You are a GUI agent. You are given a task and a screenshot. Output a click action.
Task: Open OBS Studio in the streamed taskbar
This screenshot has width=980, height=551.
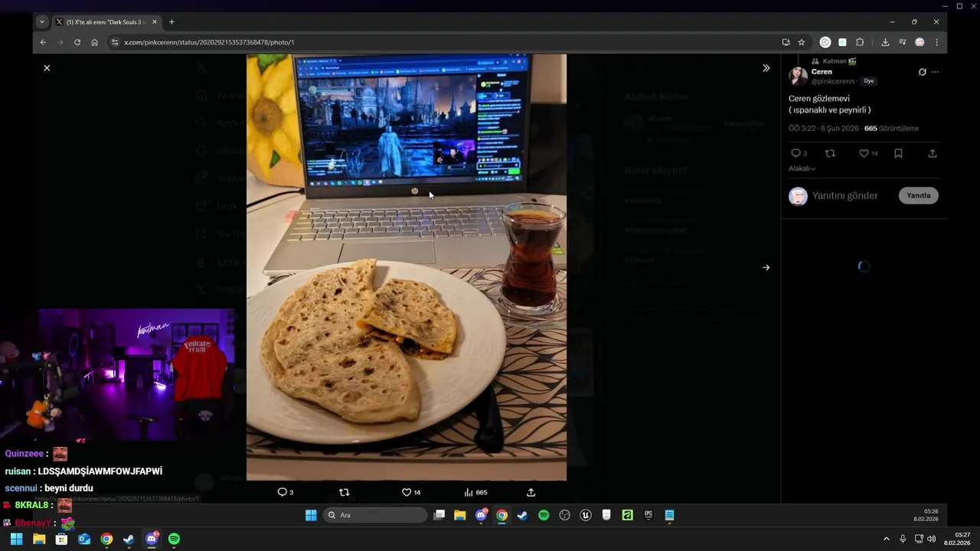[565, 515]
